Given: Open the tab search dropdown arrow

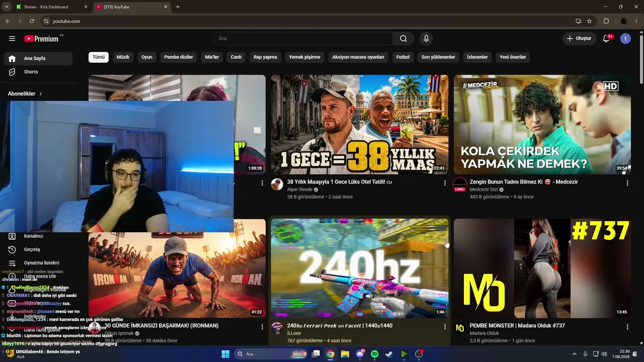Looking at the screenshot, I should point(7,7).
